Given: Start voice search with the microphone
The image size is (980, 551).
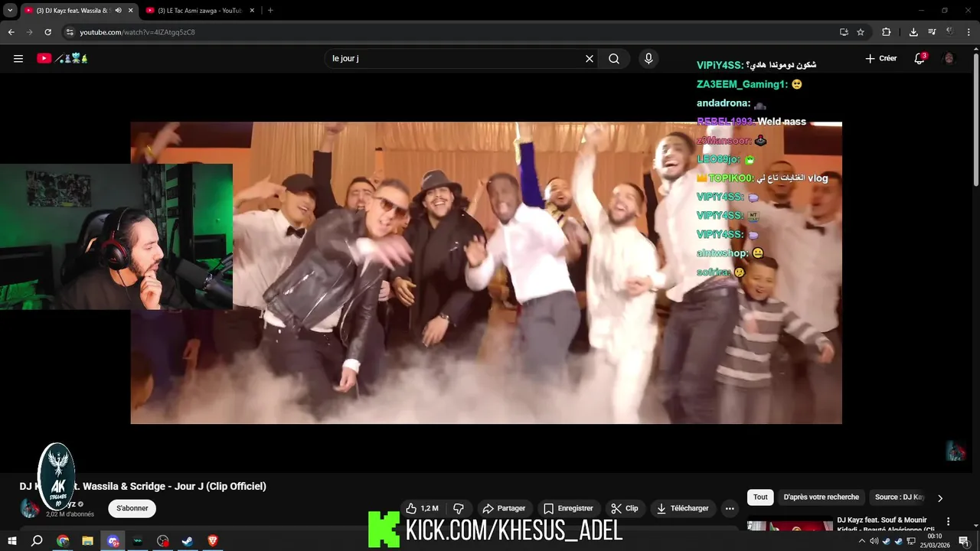Looking at the screenshot, I should click(648, 58).
